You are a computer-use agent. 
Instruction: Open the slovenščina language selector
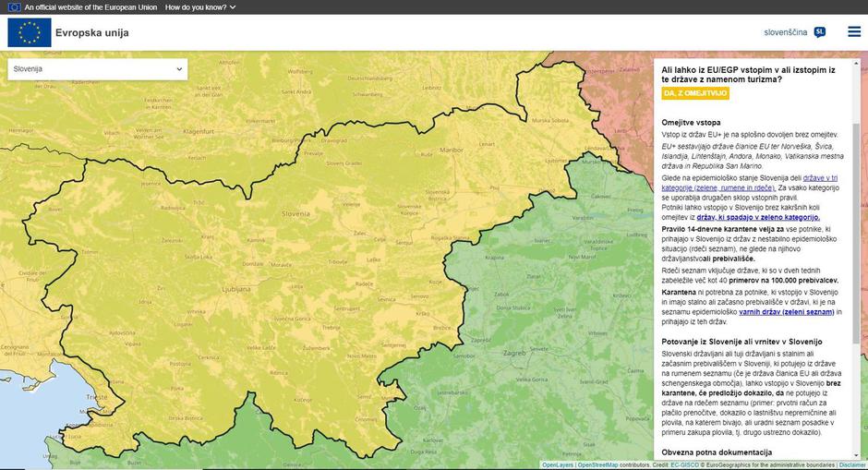(786, 32)
